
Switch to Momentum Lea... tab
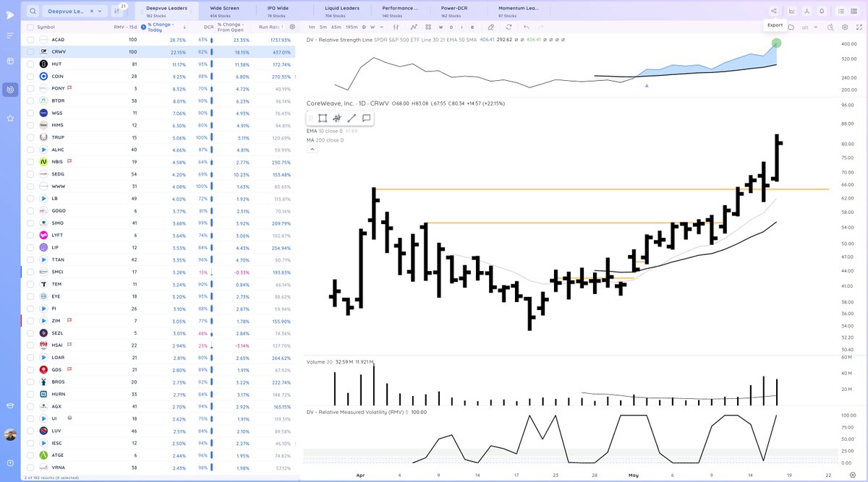point(518,11)
